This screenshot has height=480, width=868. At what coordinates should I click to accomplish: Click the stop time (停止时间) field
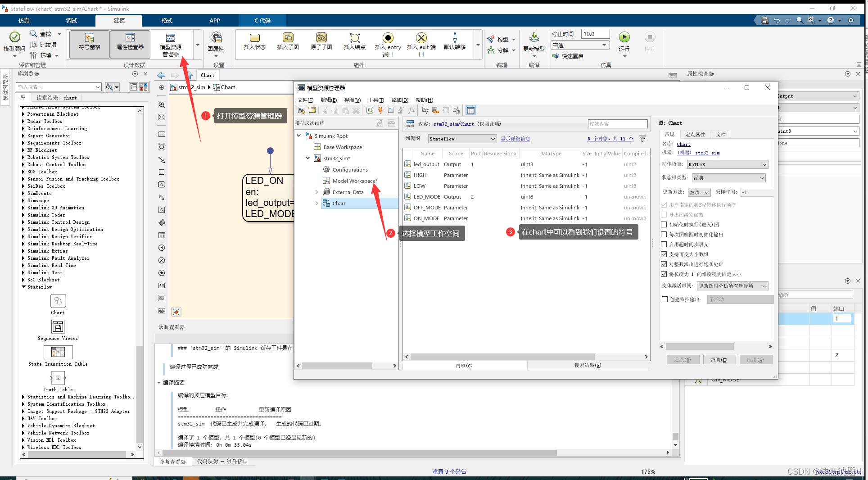[x=595, y=34]
